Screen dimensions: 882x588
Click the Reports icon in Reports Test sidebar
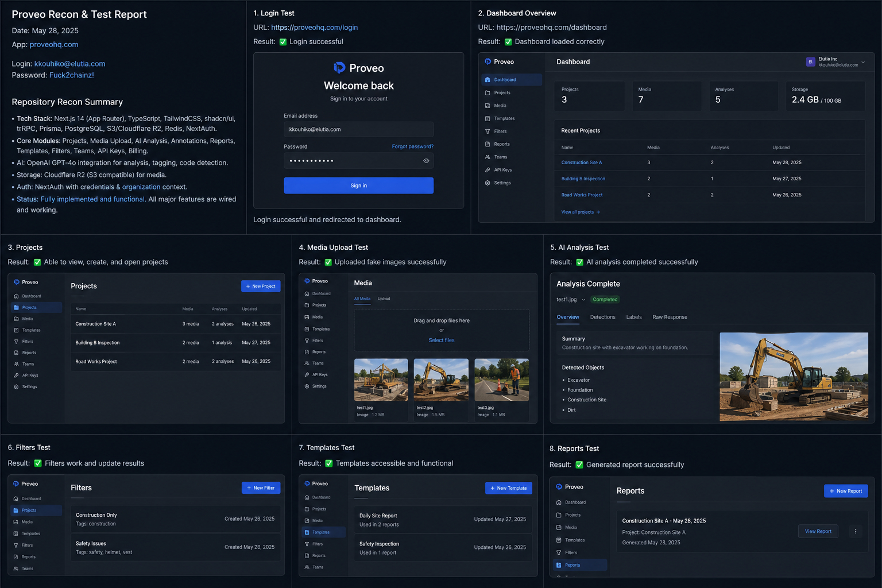pyautogui.click(x=559, y=565)
